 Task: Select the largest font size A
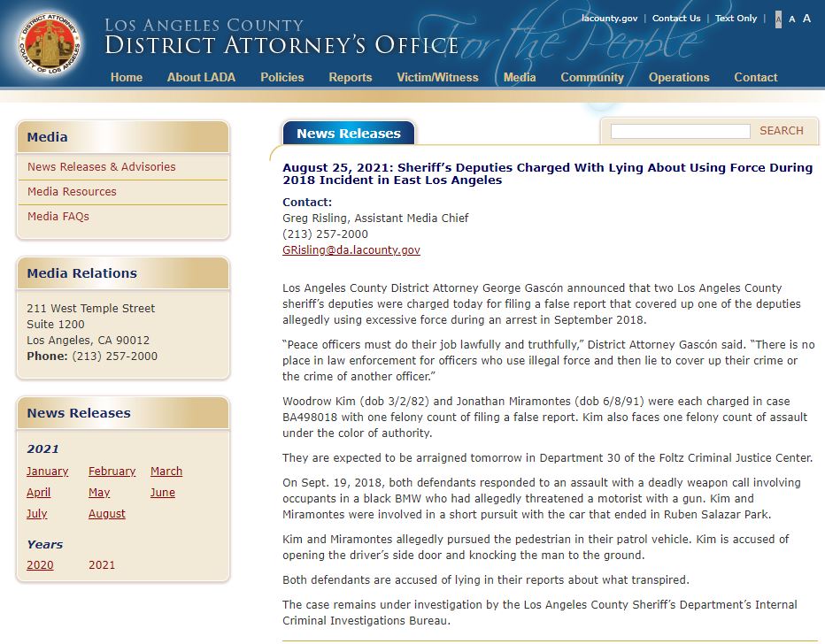[806, 19]
